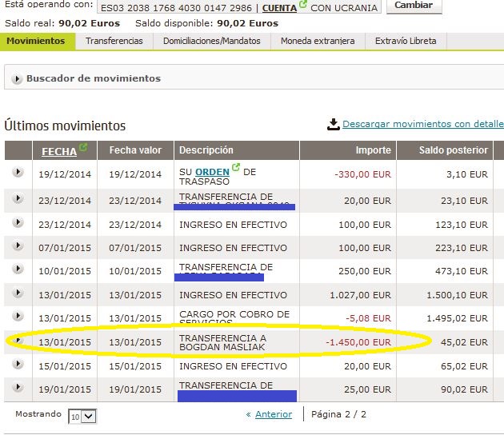Click external link icon next to CUENTA
The image size is (504, 439).
point(303,5)
